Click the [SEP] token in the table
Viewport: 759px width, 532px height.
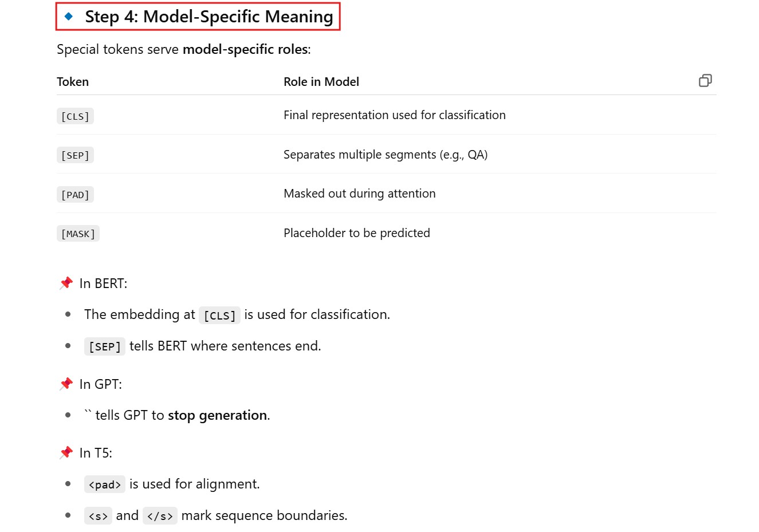click(x=75, y=155)
